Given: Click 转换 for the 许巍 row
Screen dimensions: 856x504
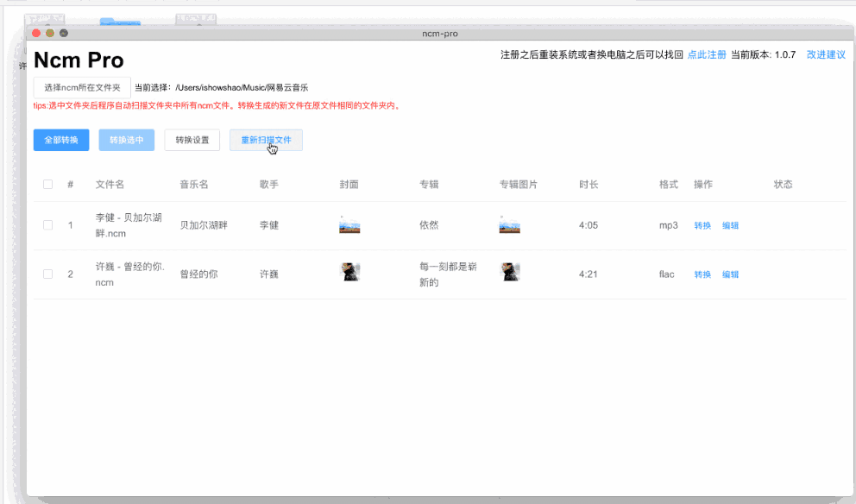Looking at the screenshot, I should (x=702, y=274).
